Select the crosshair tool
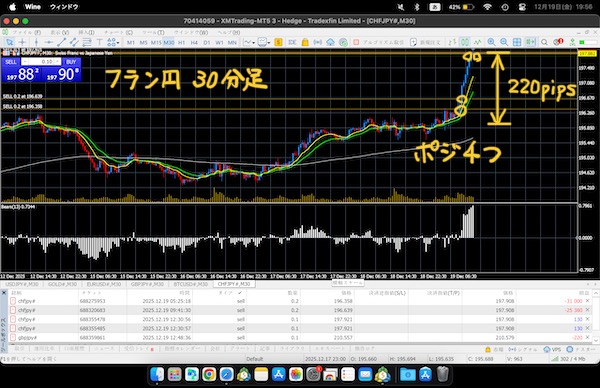The height and width of the screenshot is (388, 600). pyautogui.click(x=23, y=42)
